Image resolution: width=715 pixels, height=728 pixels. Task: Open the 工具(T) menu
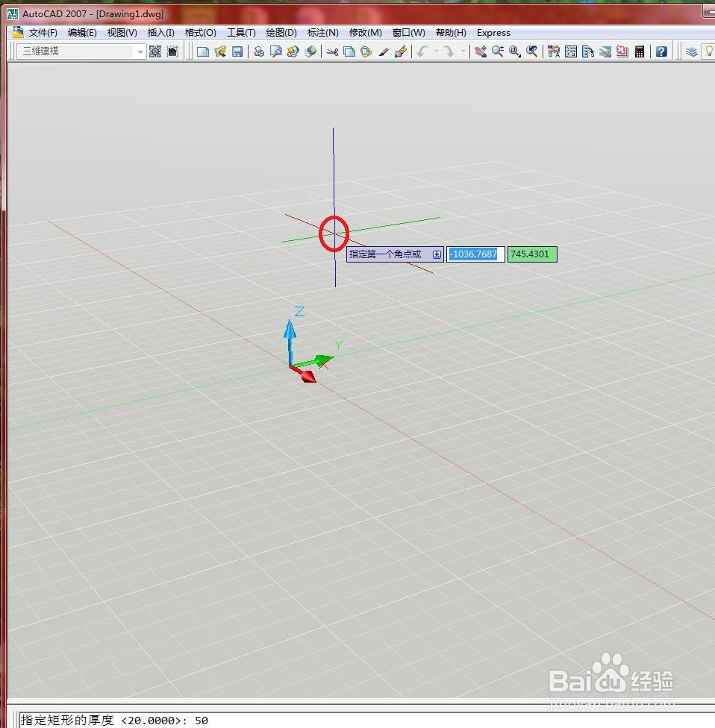click(241, 33)
